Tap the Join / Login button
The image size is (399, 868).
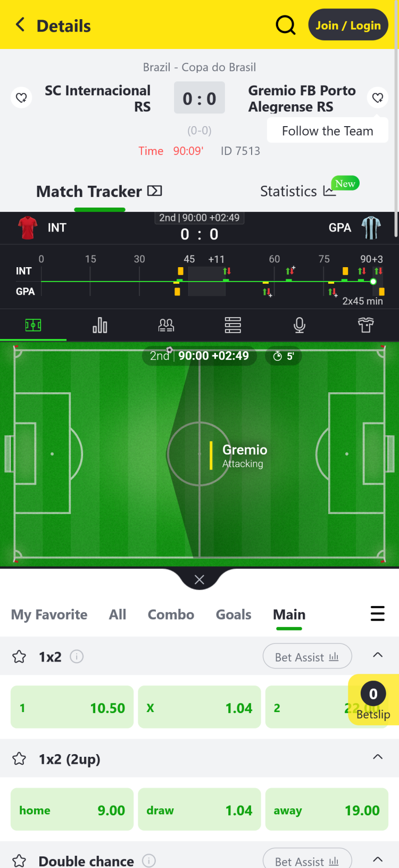pos(348,25)
